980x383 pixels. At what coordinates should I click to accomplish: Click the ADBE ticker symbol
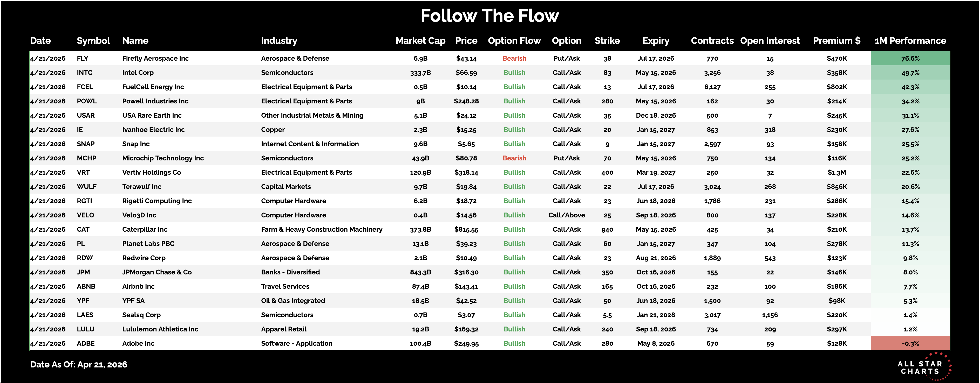(86, 344)
